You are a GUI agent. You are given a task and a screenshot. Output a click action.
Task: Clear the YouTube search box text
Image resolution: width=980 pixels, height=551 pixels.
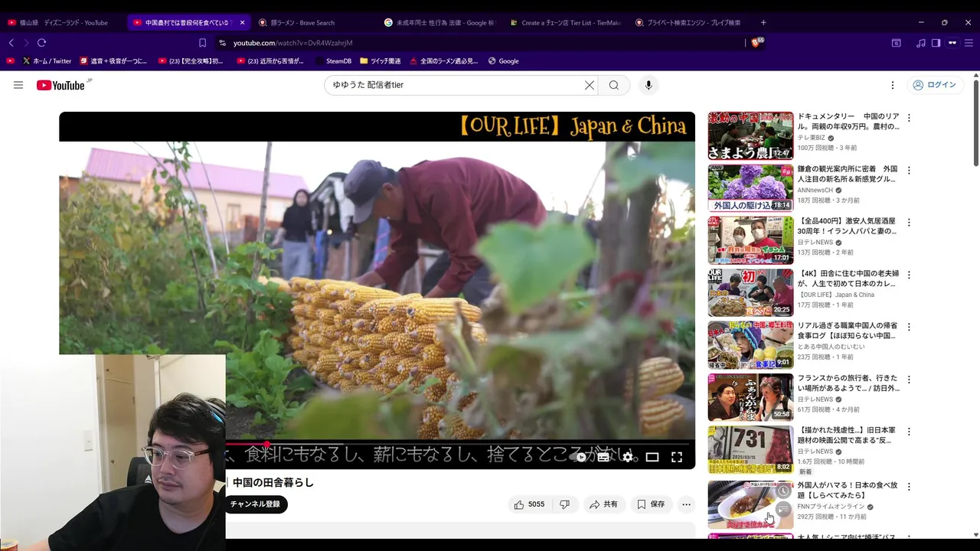click(590, 85)
